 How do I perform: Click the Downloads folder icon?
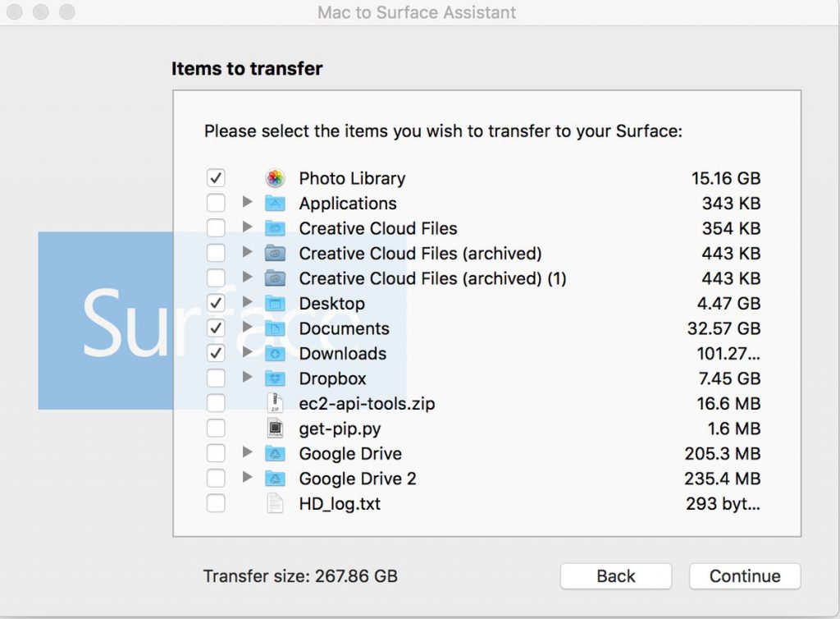(275, 353)
